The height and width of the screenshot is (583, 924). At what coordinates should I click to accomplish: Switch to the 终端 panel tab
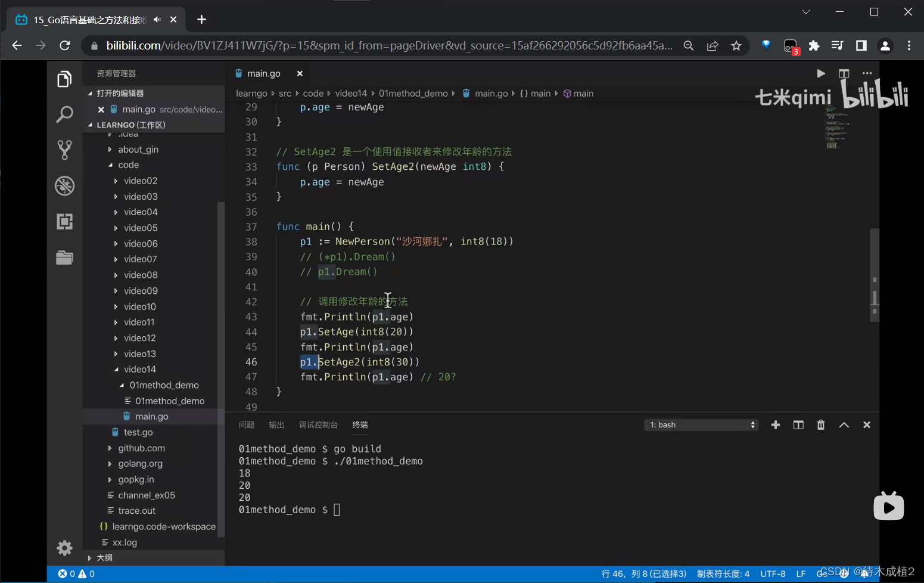coord(360,424)
